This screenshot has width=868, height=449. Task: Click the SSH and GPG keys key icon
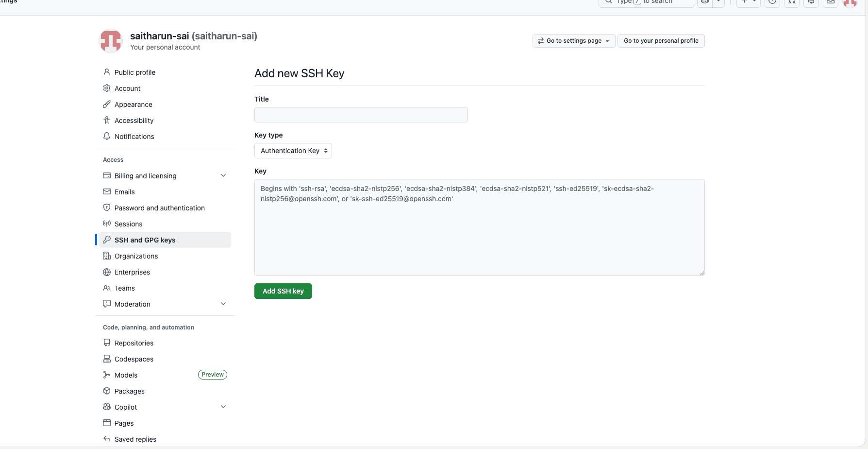(107, 240)
